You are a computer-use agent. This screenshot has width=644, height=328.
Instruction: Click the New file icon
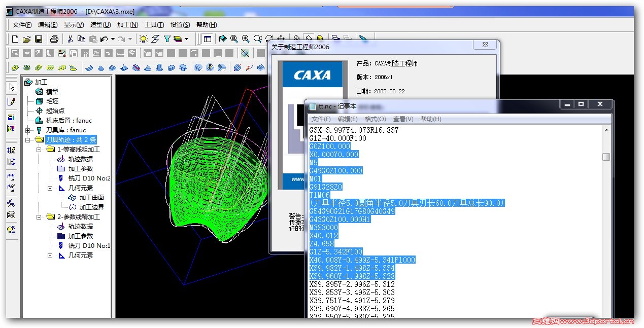click(x=15, y=39)
